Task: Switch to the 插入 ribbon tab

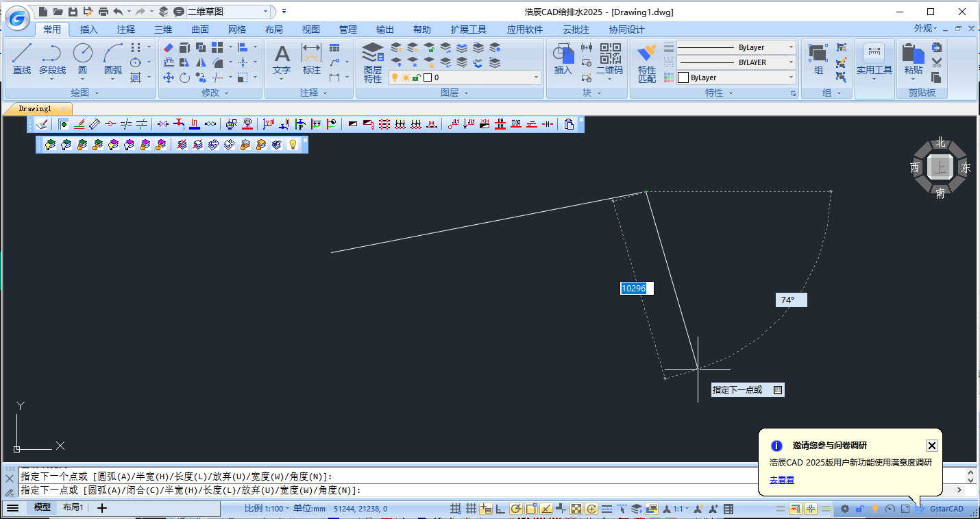Action: coord(89,29)
